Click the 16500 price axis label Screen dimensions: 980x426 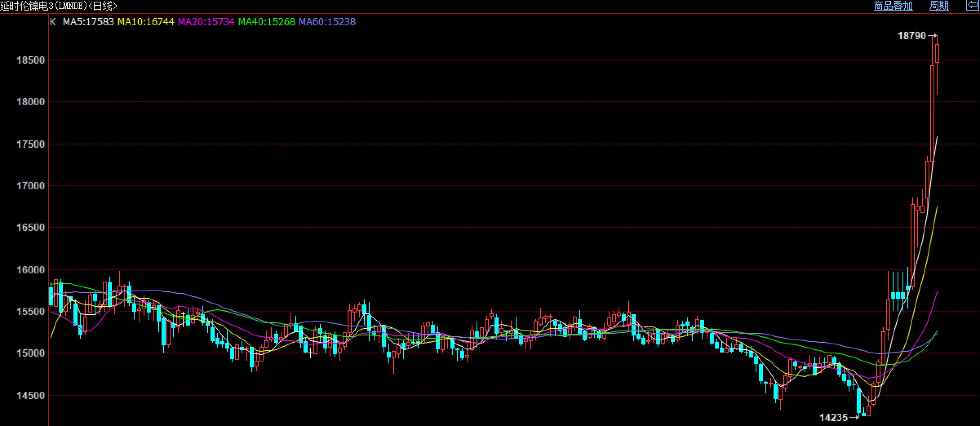coord(30,228)
